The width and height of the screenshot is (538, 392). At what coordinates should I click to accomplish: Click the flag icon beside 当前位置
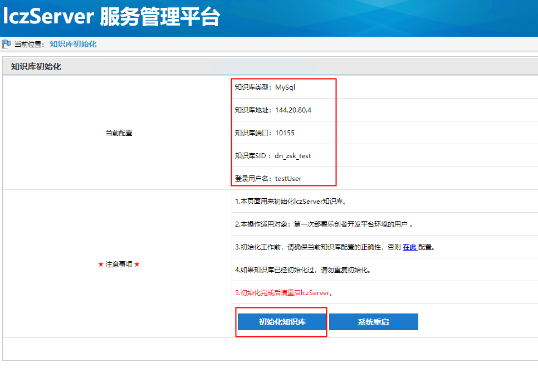(7, 44)
